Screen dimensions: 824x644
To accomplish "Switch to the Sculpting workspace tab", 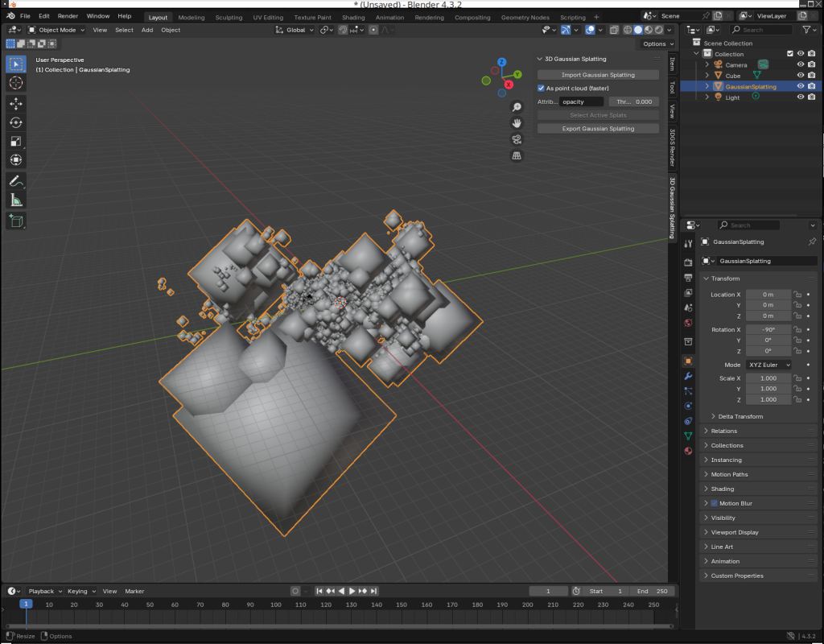I will [x=229, y=17].
